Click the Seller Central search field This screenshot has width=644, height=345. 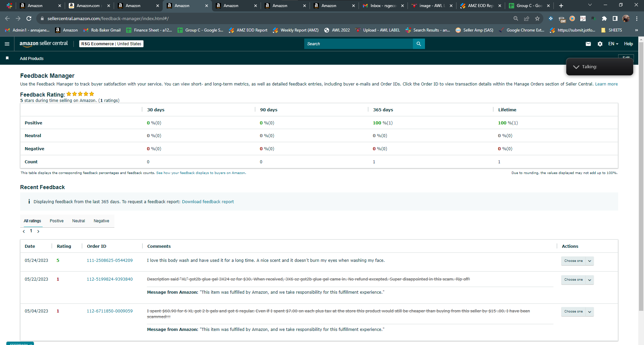(x=358, y=44)
